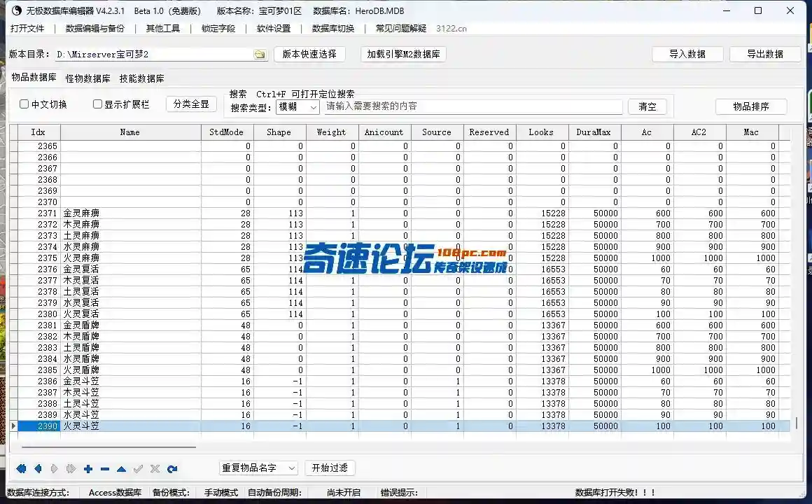This screenshot has width=812, height=504.
Task: Jump to the last record navigator icon
Action: point(71,469)
